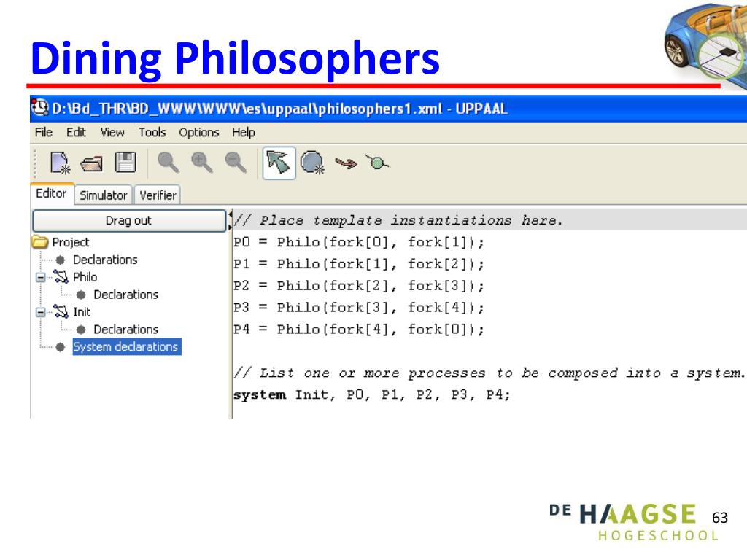Viewport: 747px width, 560px height.
Task: Select the Philo template node
Action: (x=85, y=276)
